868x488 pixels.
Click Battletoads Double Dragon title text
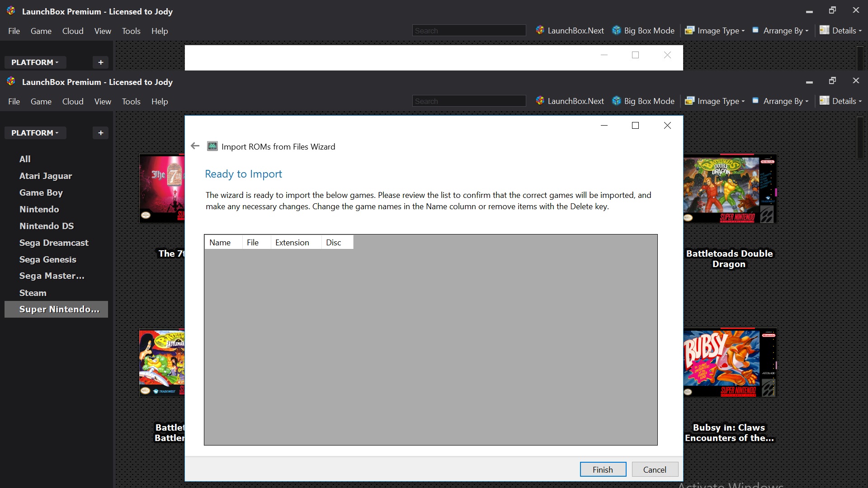729,259
